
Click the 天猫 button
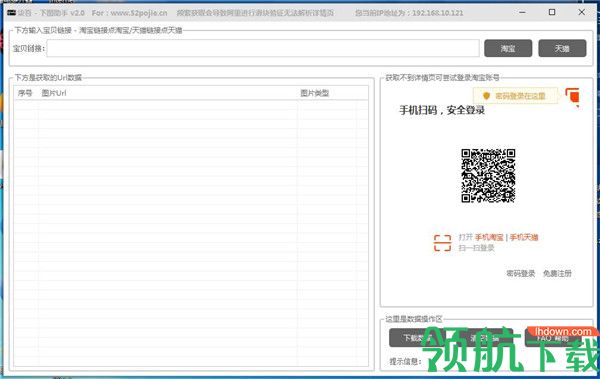pyautogui.click(x=562, y=49)
